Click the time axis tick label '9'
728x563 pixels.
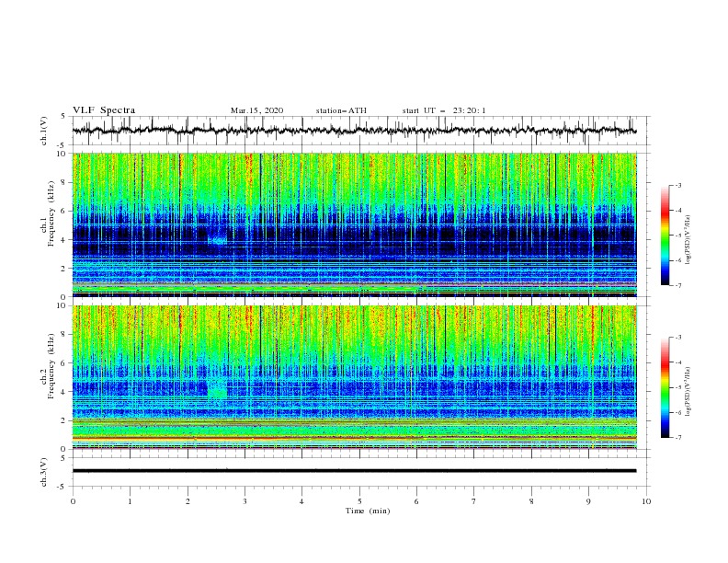coord(588,501)
